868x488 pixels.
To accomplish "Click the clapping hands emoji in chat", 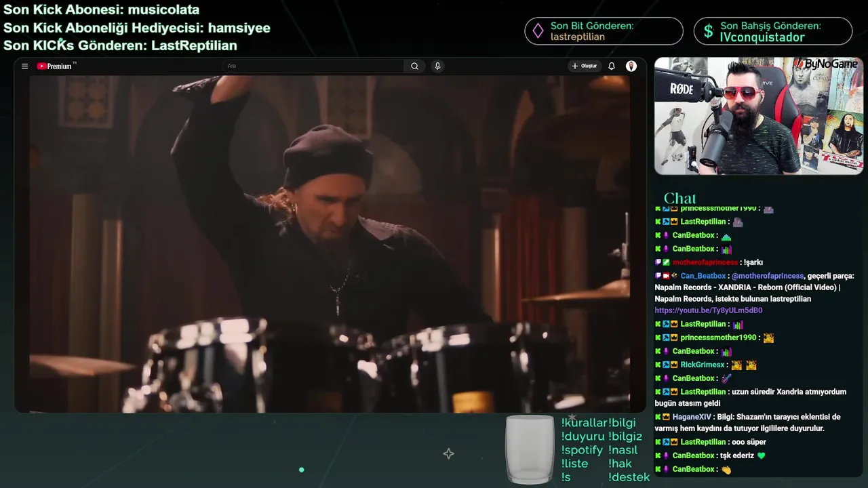I will point(726,469).
